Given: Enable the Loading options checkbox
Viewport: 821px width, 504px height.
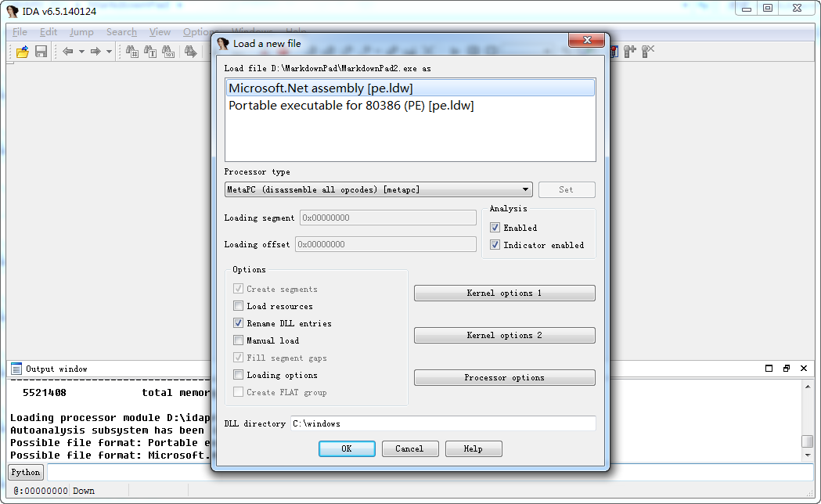Looking at the screenshot, I should pyautogui.click(x=238, y=375).
